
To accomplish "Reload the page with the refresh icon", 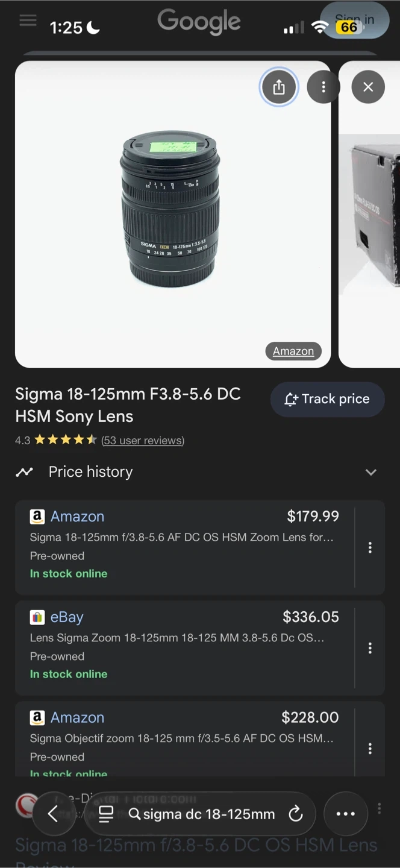I will coord(296,814).
